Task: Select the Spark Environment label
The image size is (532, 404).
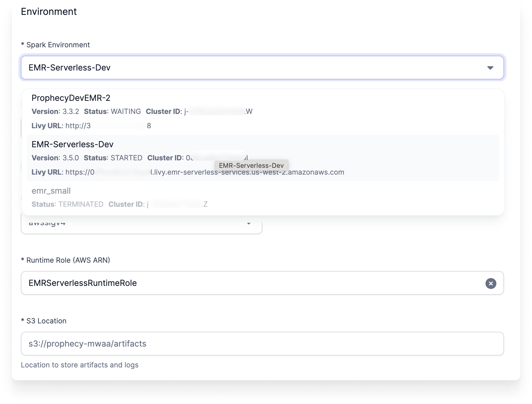Action: click(x=56, y=45)
